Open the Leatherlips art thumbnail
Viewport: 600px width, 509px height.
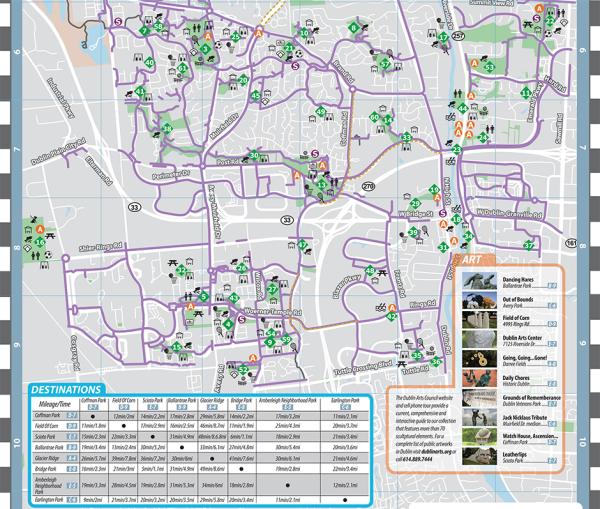[479, 457]
